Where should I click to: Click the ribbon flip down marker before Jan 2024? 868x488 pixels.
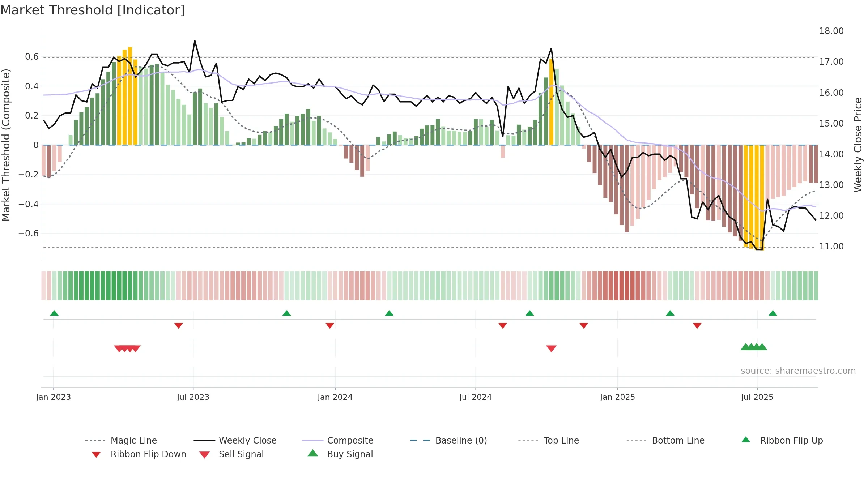click(x=330, y=326)
